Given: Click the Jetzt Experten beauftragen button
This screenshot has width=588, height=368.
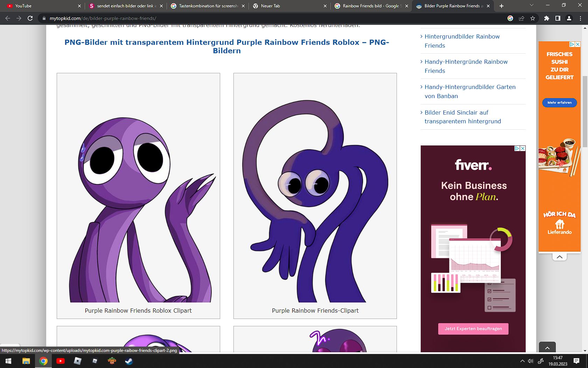Looking at the screenshot, I should 473,329.
